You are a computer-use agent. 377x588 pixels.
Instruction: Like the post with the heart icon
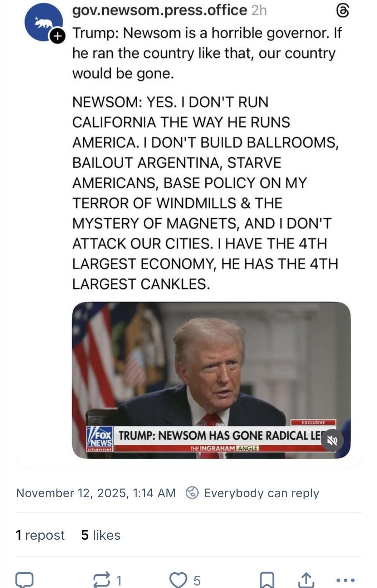click(x=178, y=580)
